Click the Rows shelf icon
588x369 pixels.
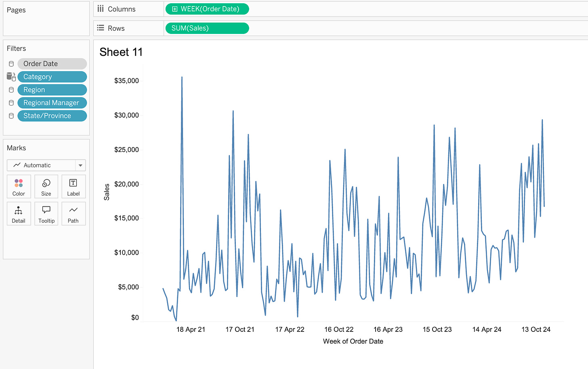coord(101,28)
